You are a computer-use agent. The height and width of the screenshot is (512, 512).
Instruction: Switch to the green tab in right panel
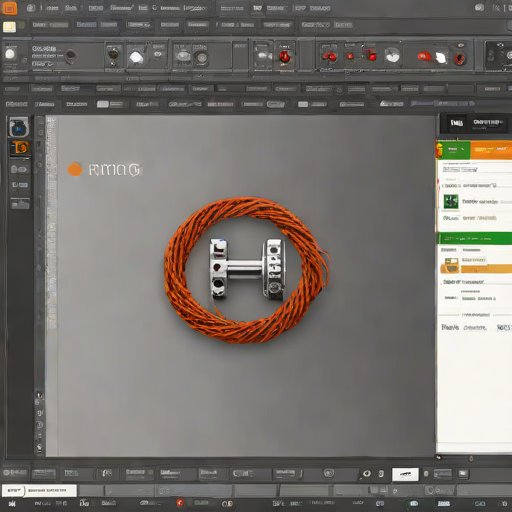point(454,150)
